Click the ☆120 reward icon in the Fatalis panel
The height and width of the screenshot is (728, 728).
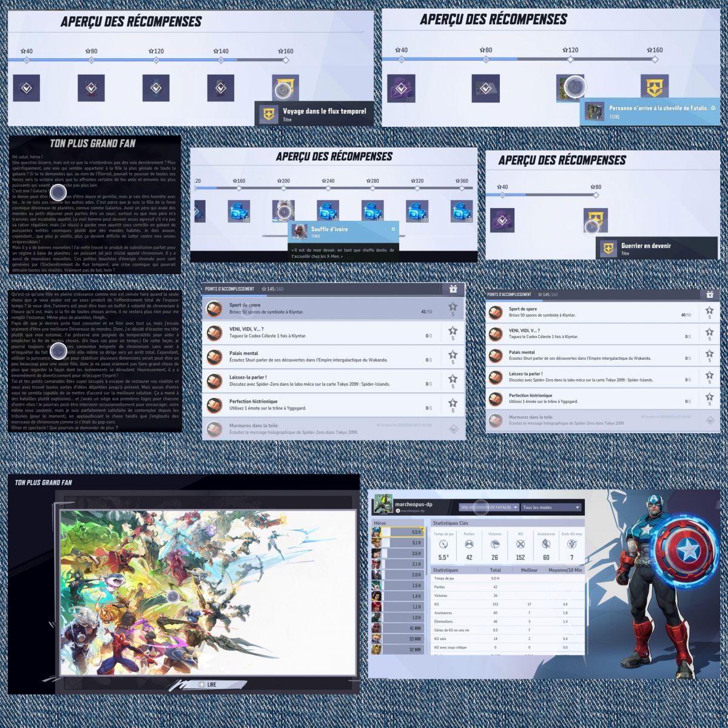[570, 89]
